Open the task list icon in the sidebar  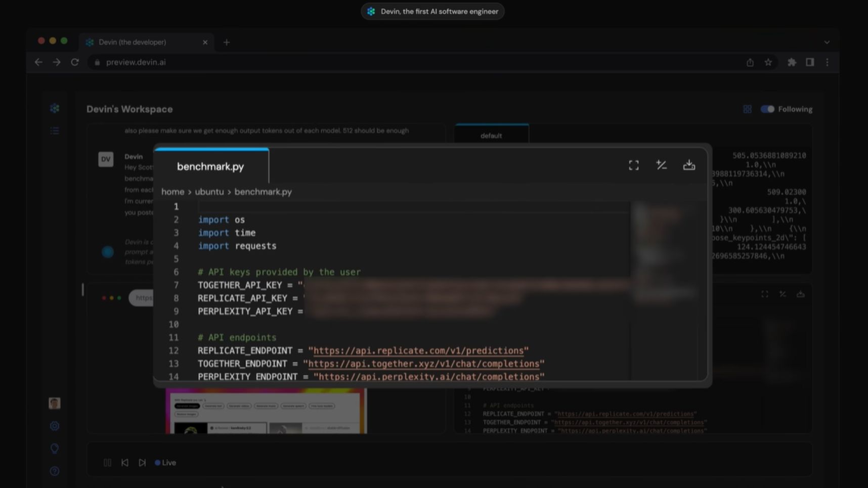54,130
